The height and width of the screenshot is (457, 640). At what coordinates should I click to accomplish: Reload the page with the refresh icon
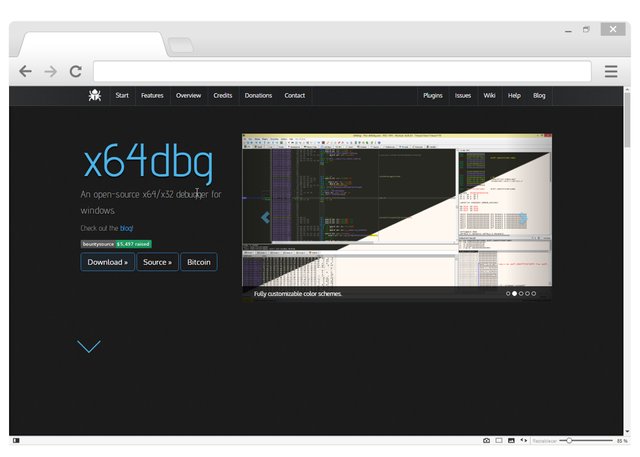pos(76,71)
